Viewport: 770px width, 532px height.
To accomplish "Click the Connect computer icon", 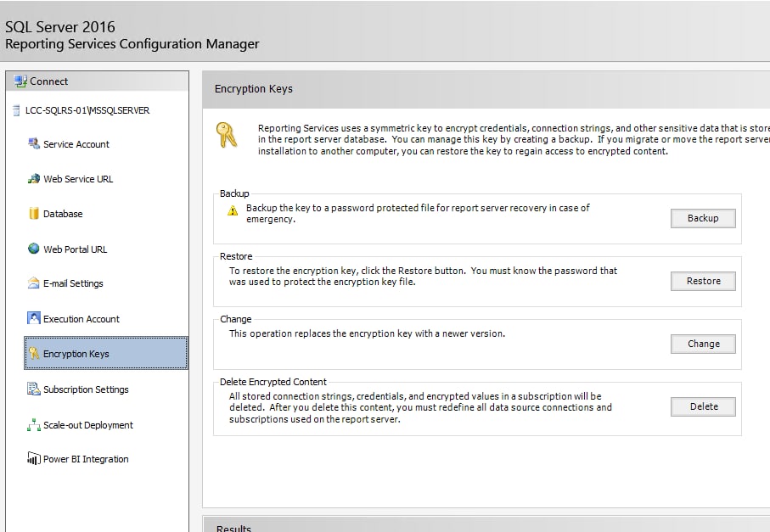I will point(20,81).
